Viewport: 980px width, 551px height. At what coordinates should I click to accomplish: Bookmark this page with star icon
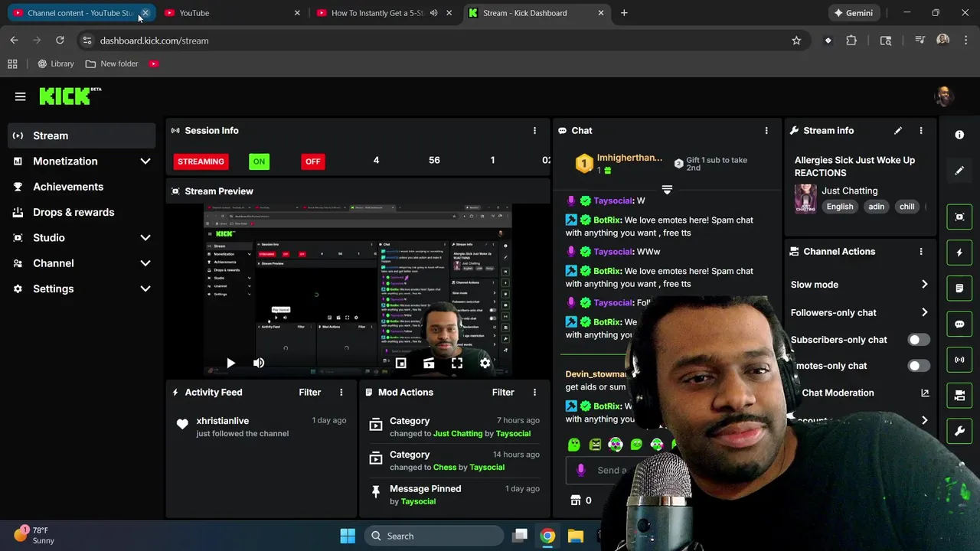(x=796, y=41)
